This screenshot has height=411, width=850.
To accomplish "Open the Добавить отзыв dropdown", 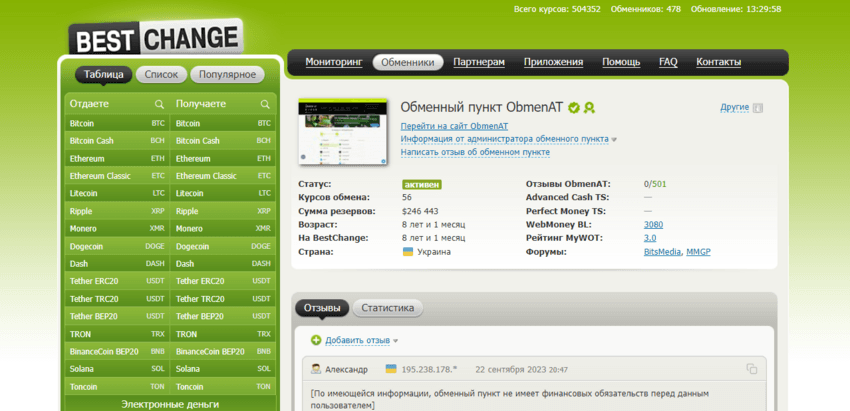I will (x=360, y=340).
